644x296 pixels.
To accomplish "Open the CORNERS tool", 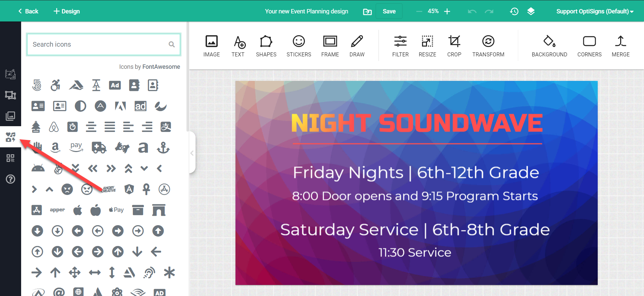I will tap(589, 46).
